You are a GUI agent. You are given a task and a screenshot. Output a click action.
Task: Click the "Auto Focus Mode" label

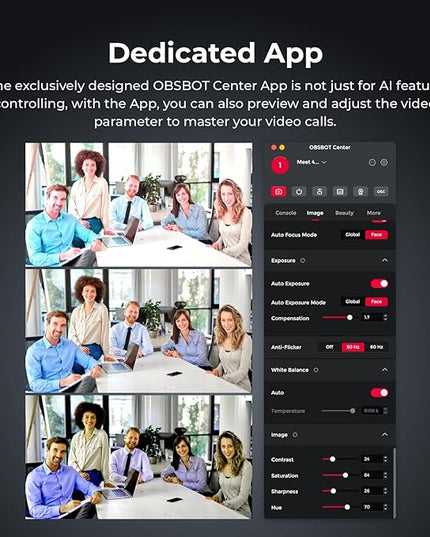(x=294, y=235)
